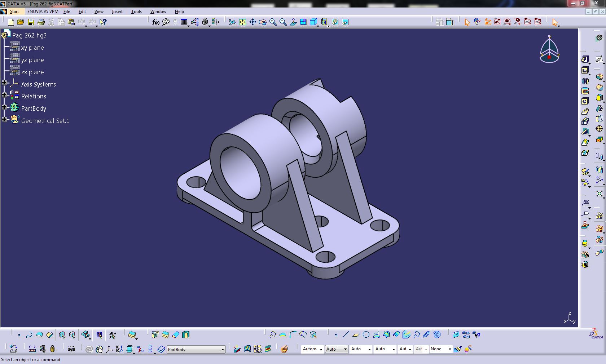Viewport: 606px width, 364px height.
Task: Select xy plane in tree
Action: point(32,48)
